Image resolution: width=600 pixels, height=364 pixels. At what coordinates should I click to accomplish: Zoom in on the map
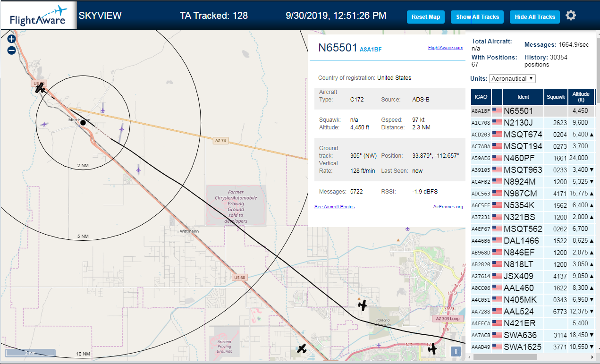point(12,39)
